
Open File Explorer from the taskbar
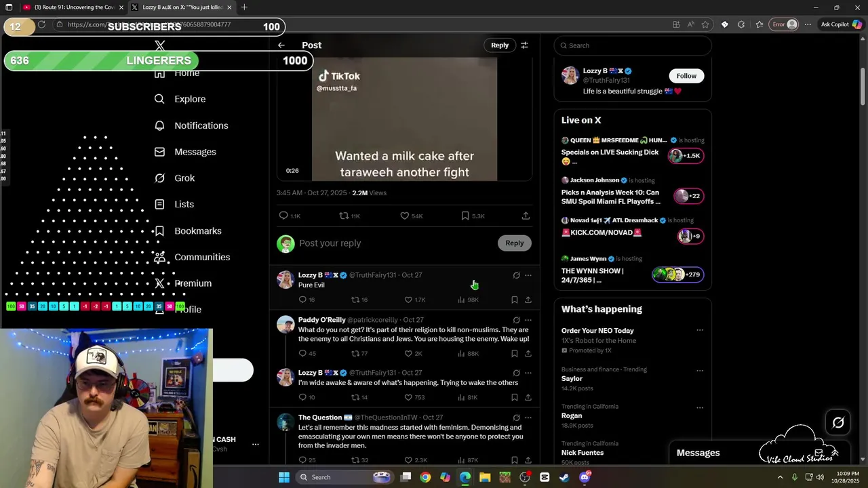pos(485,477)
